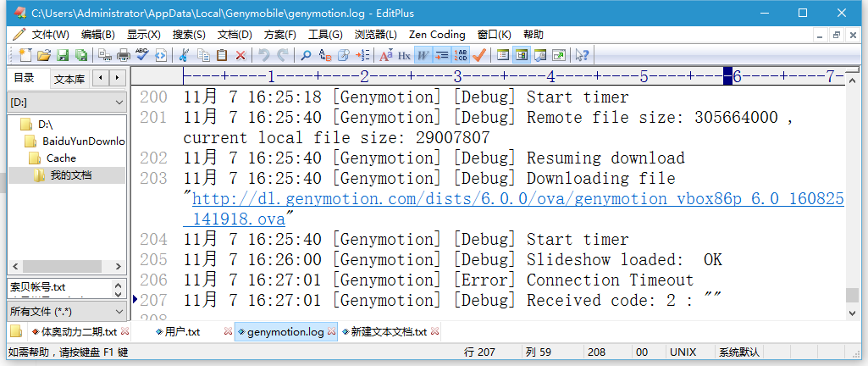Click the New file toolbar icon
This screenshot has height=366, width=868.
(x=25, y=55)
